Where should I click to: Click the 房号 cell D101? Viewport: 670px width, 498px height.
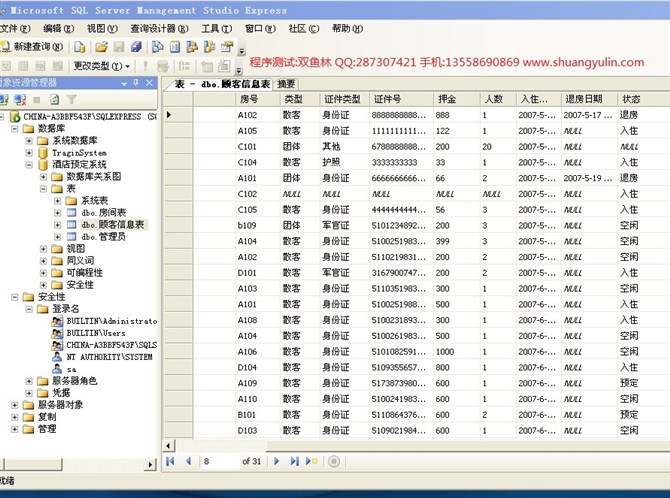[258, 273]
